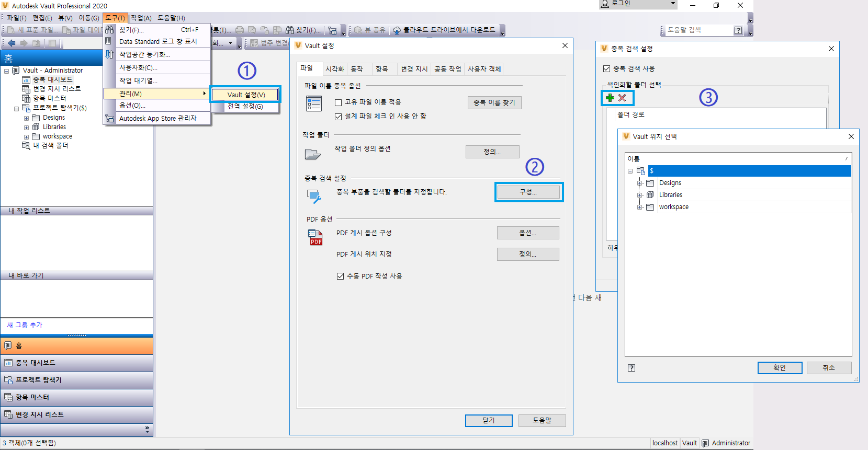Toggle the 중복 검색 사용 checkbox

607,68
